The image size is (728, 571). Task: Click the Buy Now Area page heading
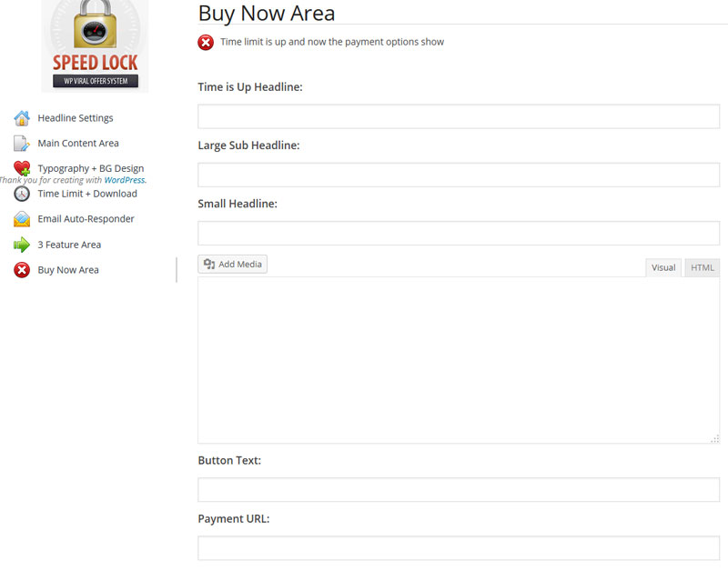(x=267, y=13)
